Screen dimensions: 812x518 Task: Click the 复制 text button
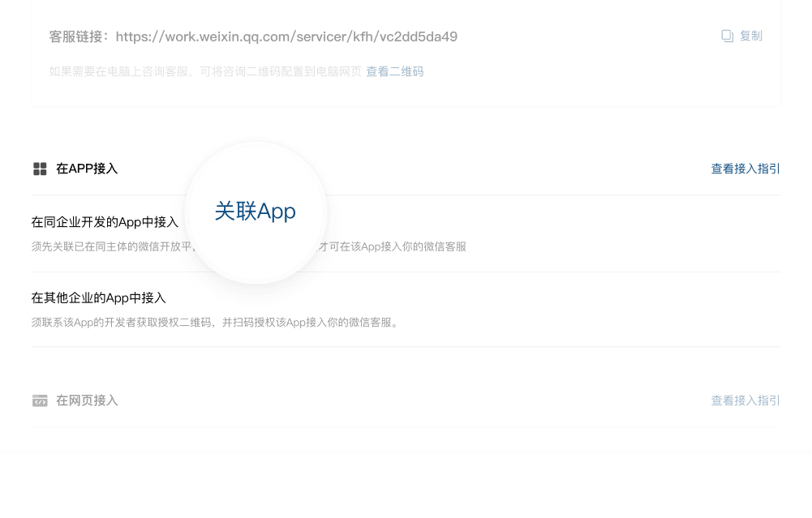[x=751, y=36]
